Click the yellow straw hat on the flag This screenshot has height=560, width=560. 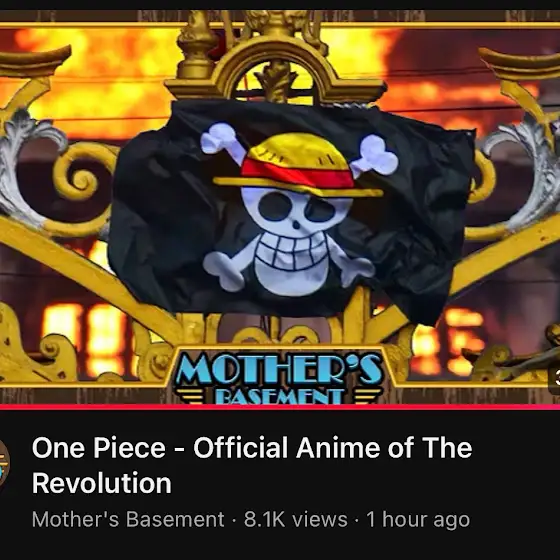(298, 165)
